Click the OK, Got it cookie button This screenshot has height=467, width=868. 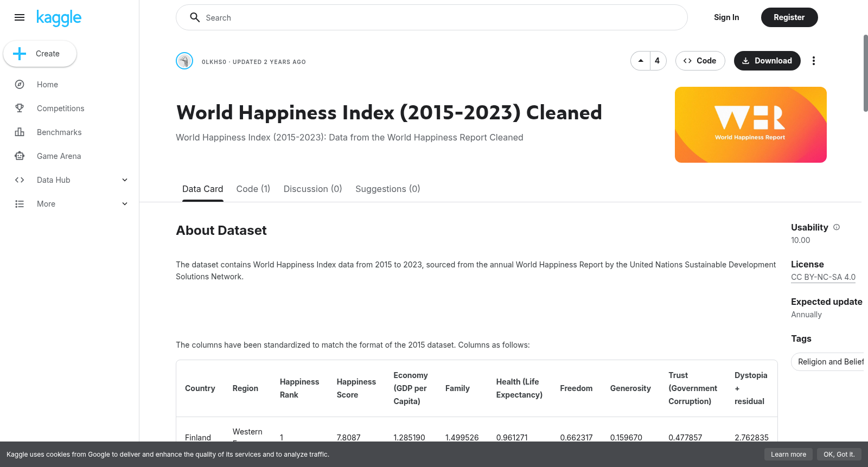839,455
